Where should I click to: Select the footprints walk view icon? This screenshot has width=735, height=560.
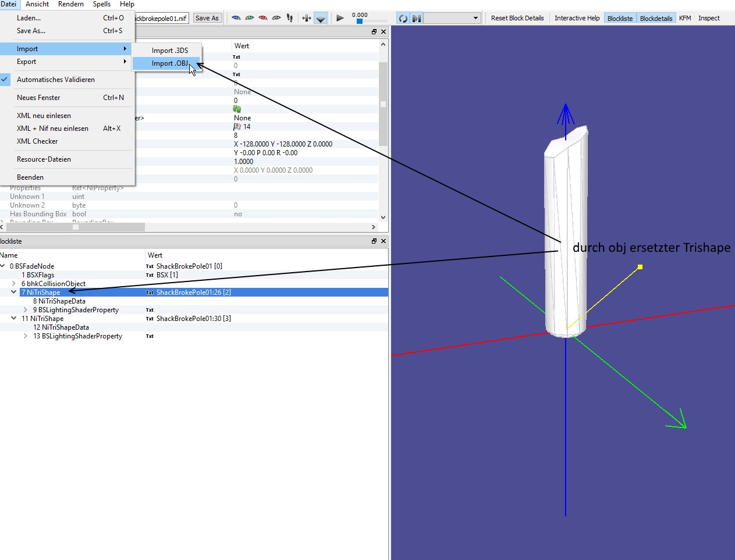click(290, 18)
